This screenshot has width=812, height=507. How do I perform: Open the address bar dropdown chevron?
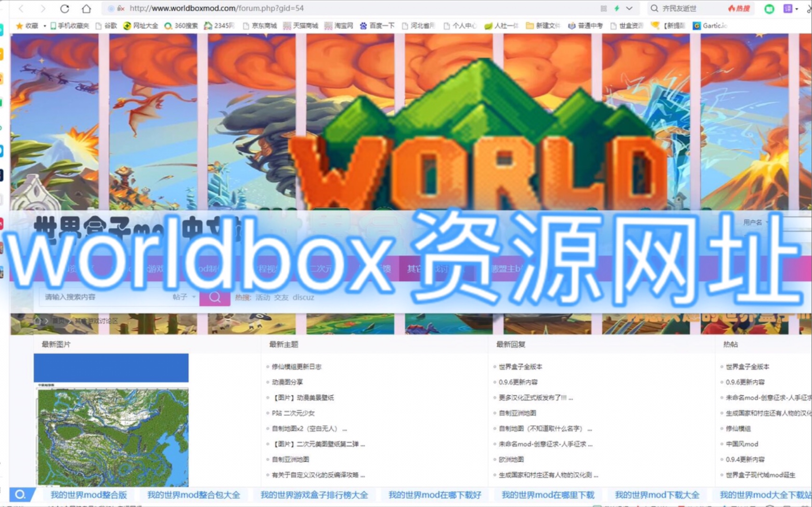click(x=629, y=8)
